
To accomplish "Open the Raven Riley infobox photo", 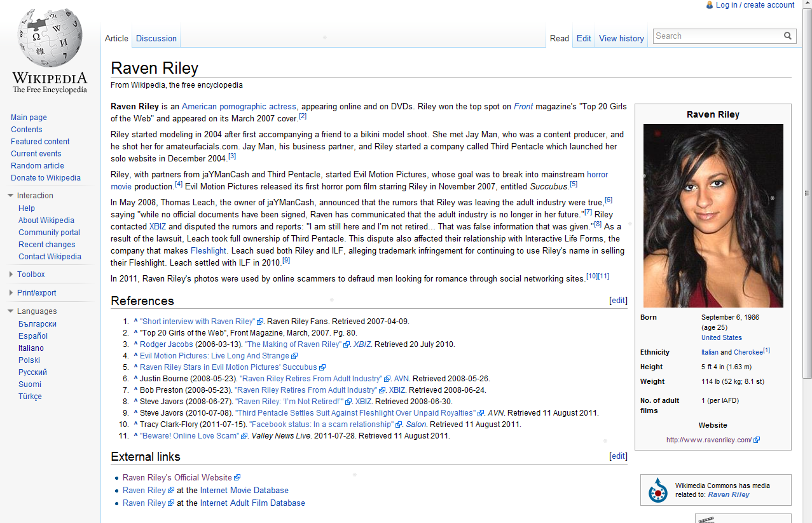I will (713, 215).
